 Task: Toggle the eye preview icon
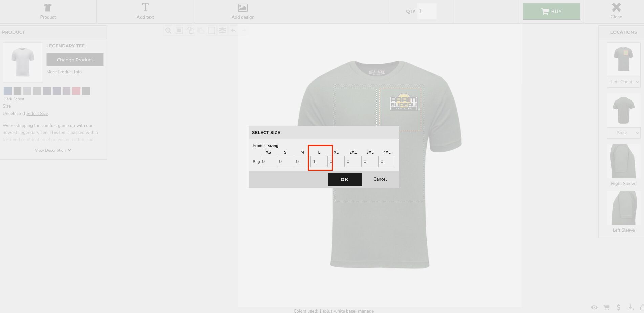[594, 307]
